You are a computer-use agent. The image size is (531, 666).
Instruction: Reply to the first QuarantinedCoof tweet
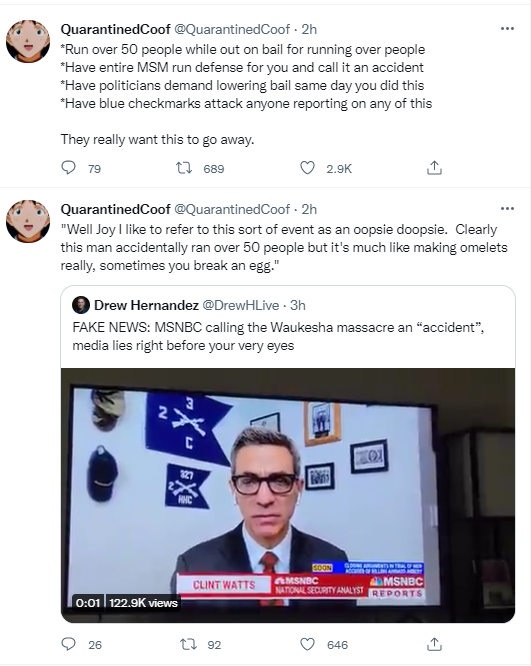point(68,168)
